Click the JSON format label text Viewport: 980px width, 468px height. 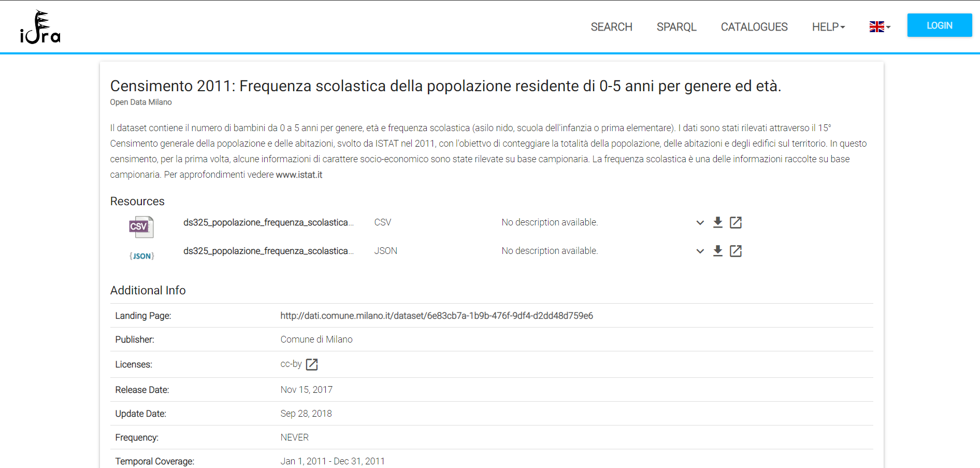click(x=386, y=251)
